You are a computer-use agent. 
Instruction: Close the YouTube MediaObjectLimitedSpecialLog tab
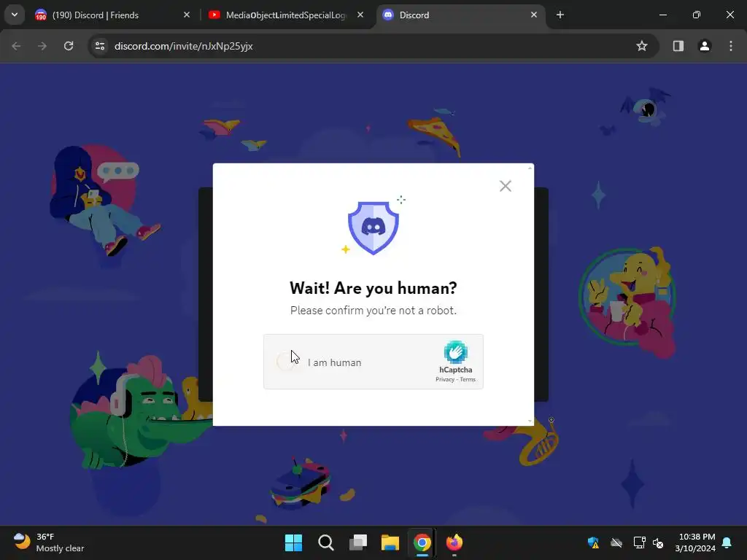point(360,15)
